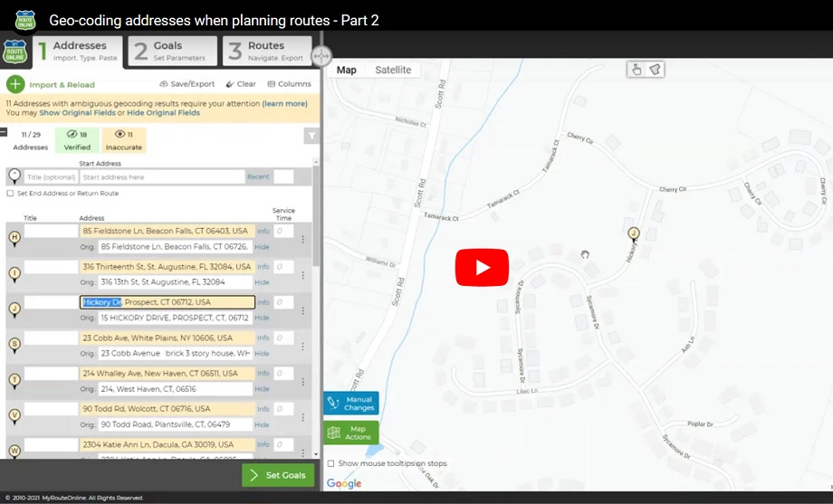Image resolution: width=833 pixels, height=504 pixels.
Task: Hide original for 214, West Haven
Action: [x=262, y=389]
